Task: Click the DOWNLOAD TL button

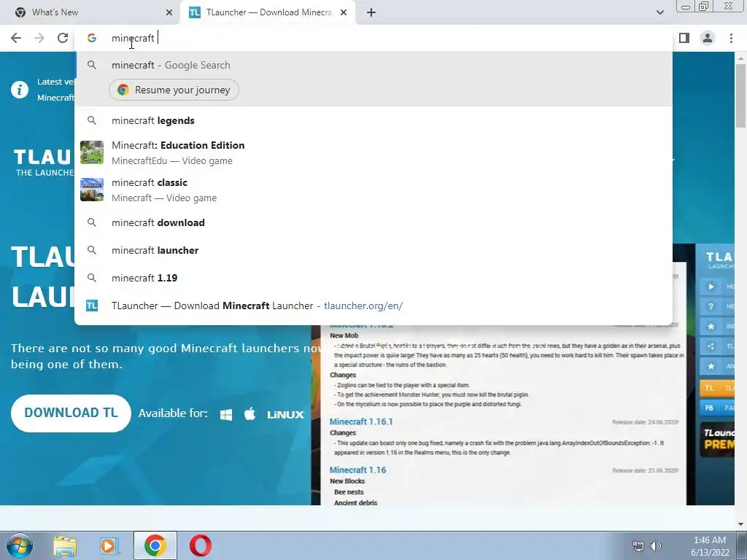Action: (x=71, y=413)
